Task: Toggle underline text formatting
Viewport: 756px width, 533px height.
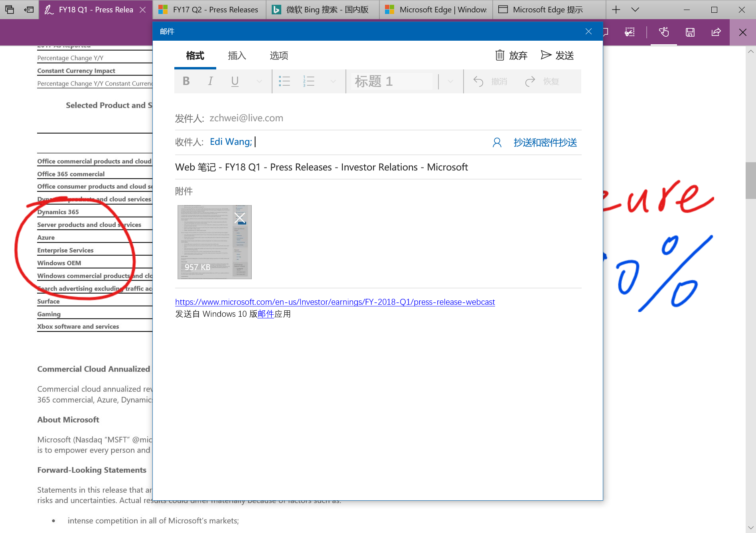Action: [235, 81]
